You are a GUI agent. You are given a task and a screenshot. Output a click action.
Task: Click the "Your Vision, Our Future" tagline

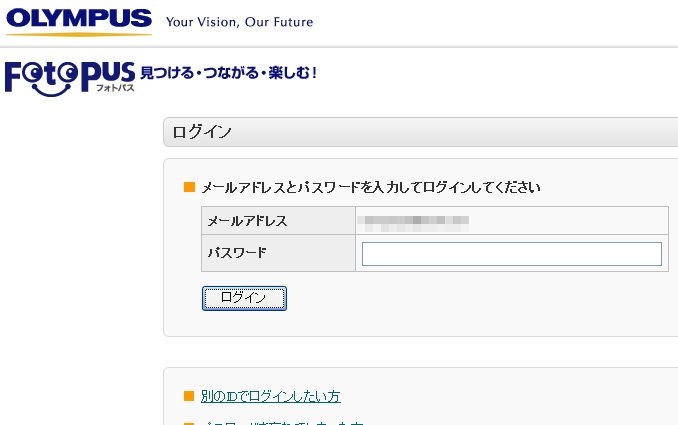(239, 22)
